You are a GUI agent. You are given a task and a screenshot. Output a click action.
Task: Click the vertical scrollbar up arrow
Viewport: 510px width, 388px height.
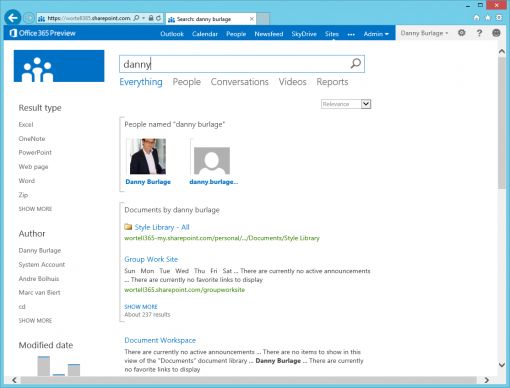click(501, 51)
